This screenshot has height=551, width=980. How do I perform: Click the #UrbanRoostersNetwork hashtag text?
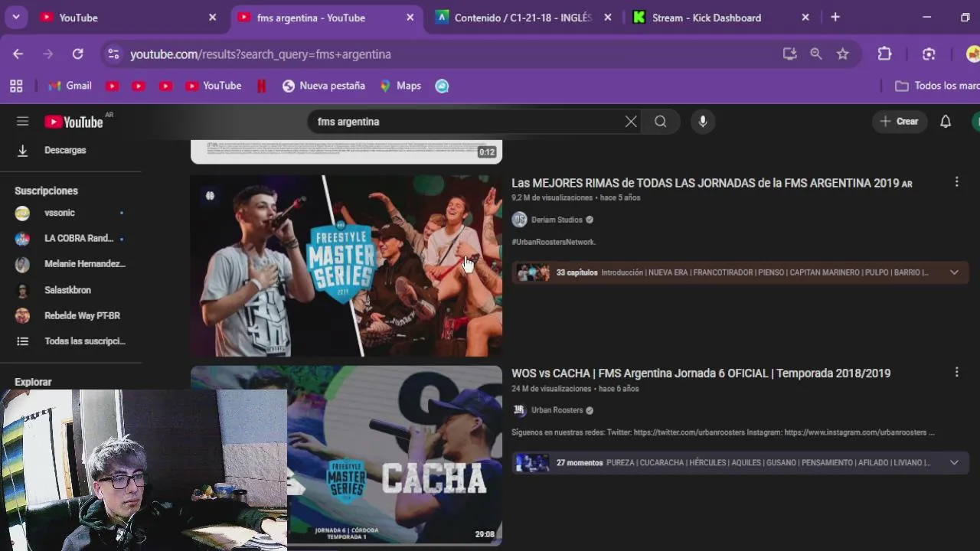click(x=554, y=242)
